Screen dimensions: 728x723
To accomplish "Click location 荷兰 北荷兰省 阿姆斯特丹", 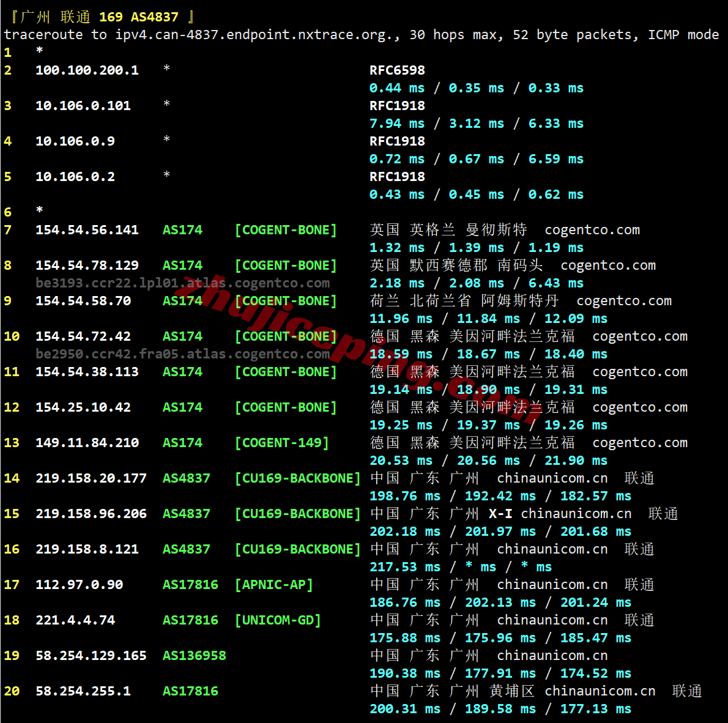I will 464,301.
